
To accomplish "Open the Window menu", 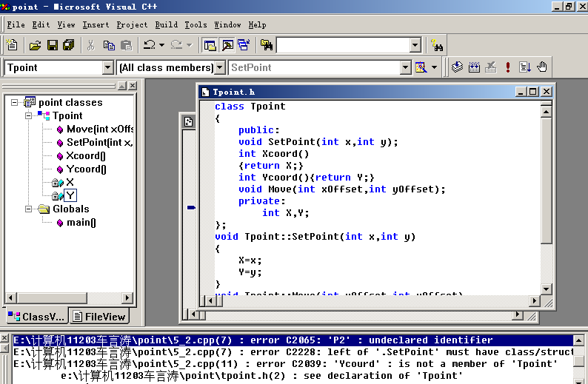I will 227,24.
